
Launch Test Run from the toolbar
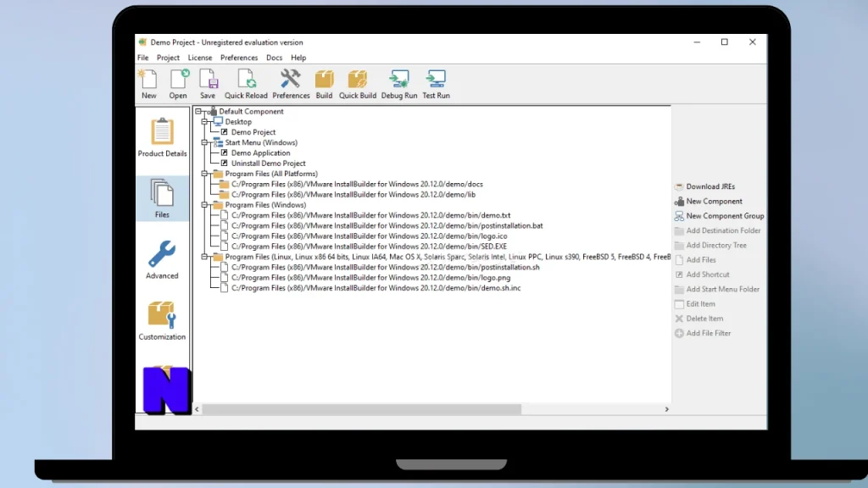coord(437,84)
